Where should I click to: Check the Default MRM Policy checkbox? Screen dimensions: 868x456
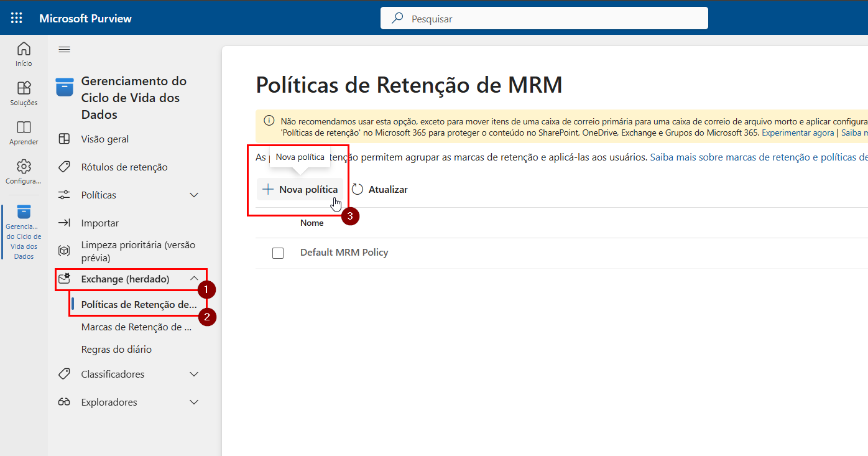coord(278,253)
